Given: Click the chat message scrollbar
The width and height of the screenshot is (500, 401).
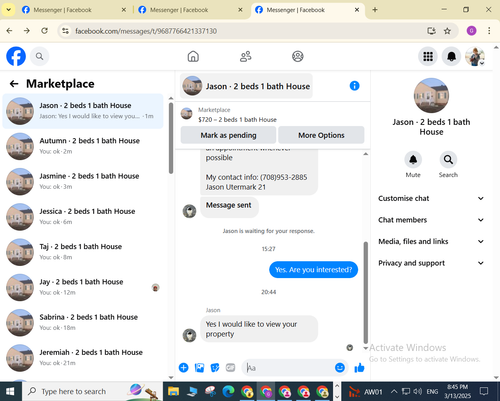Looking at the screenshot, I should coord(366,293).
